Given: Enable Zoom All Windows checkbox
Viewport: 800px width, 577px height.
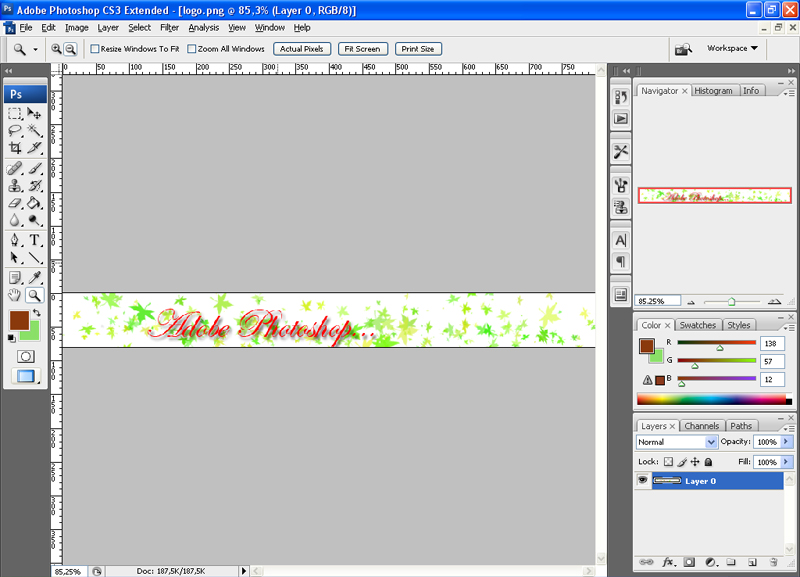Looking at the screenshot, I should click(192, 49).
